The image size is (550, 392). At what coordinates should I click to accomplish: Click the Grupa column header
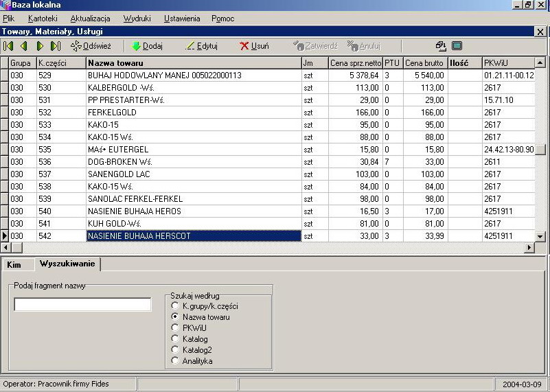23,63
